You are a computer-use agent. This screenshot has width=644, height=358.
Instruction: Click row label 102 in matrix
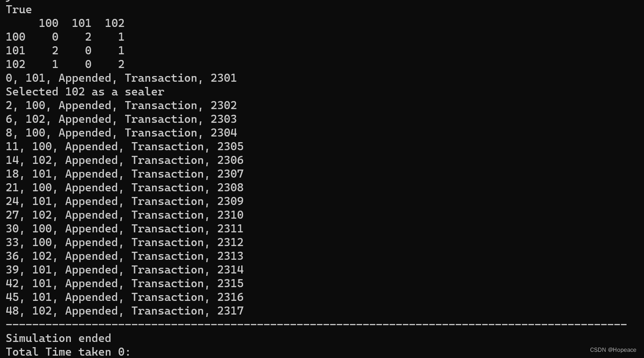pyautogui.click(x=16, y=64)
